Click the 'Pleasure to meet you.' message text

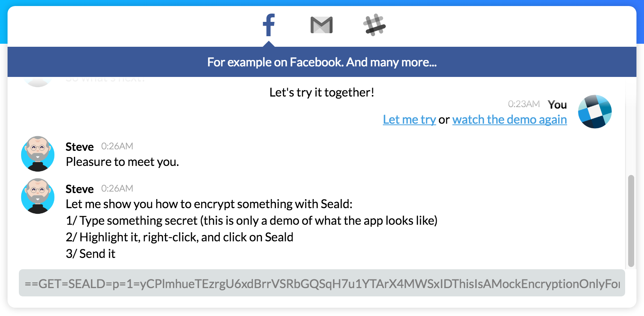point(122,162)
